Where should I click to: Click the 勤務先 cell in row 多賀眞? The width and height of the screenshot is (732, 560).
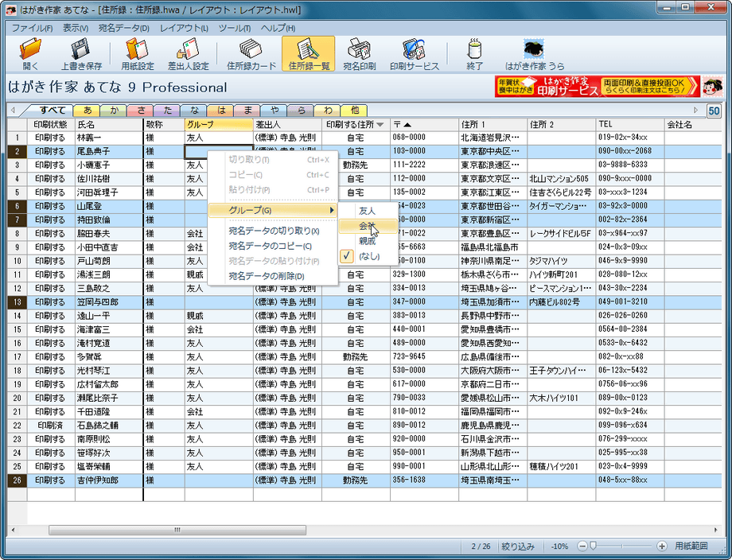point(356,357)
